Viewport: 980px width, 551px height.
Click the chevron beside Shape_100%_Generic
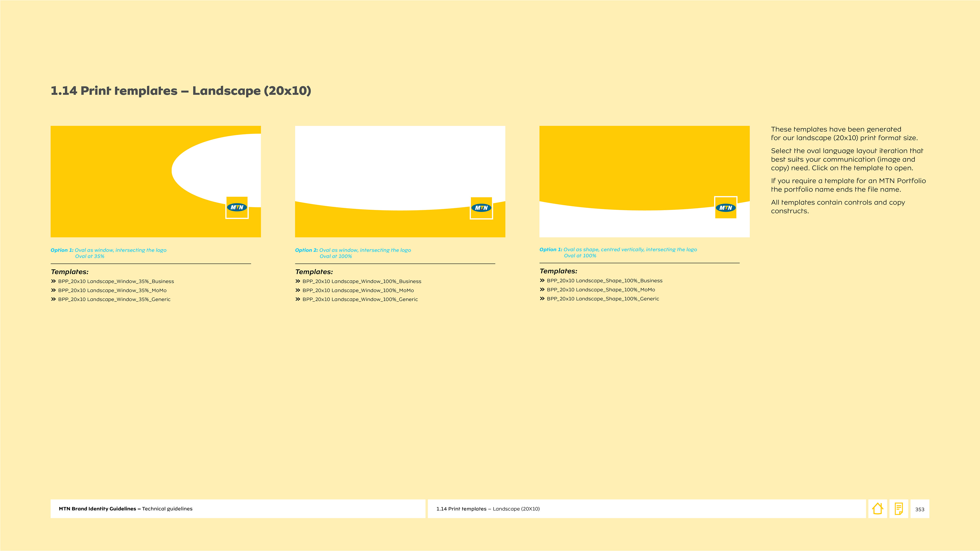pyautogui.click(x=542, y=298)
